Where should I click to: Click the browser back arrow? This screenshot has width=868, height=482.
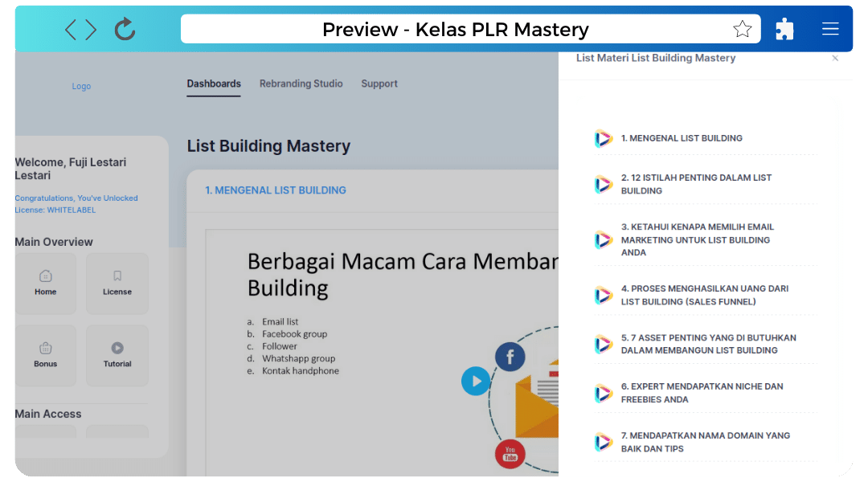point(70,30)
